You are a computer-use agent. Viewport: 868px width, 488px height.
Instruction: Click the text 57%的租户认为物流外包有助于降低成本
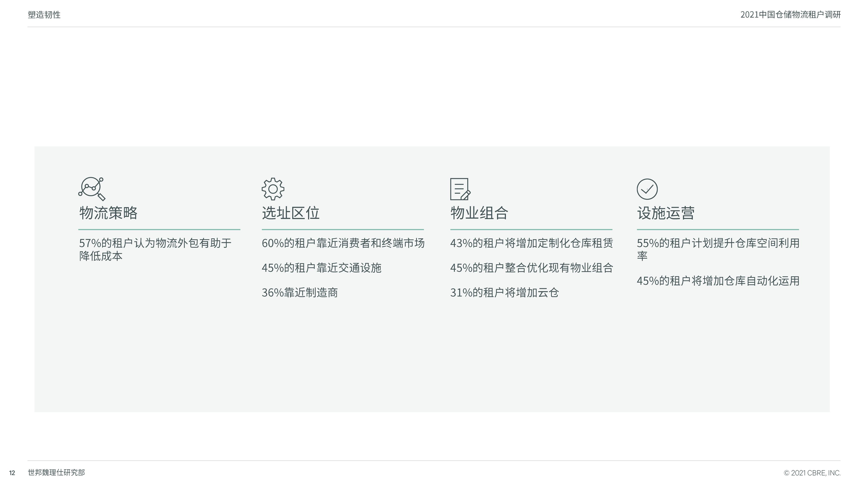pos(155,249)
